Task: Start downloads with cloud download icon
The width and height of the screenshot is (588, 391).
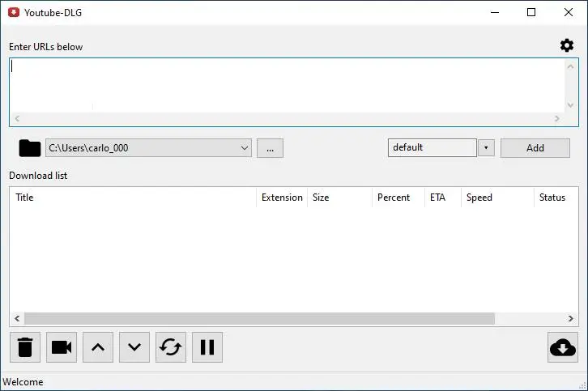Action: click(563, 347)
